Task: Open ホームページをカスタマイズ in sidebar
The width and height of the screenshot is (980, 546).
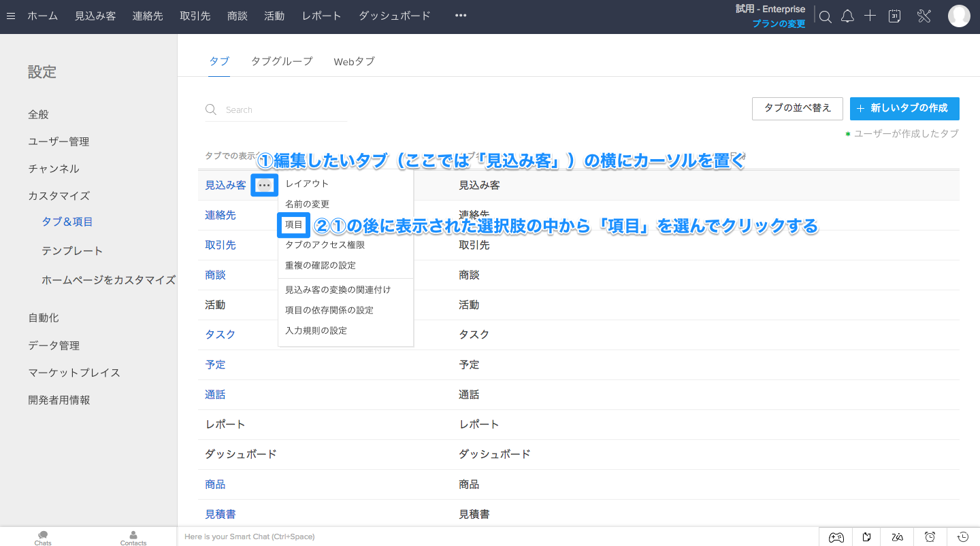Action: point(108,279)
